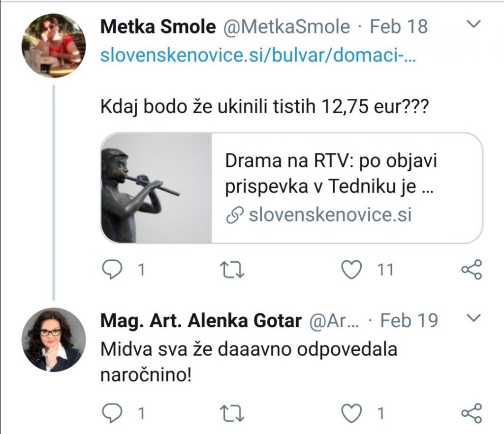View Metka Smole's profile picture
Screen dimensions: 504x434
(x=53, y=45)
